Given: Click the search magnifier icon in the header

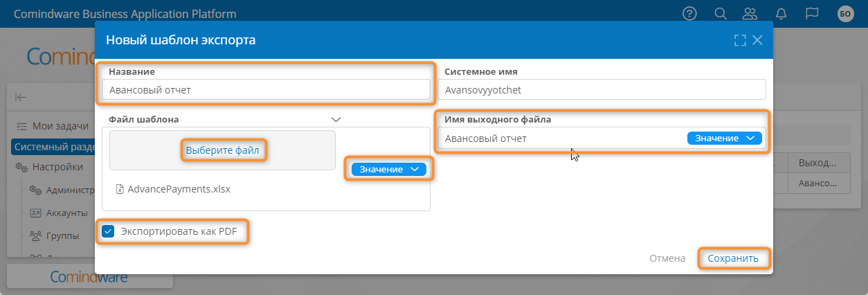Looking at the screenshot, I should [720, 13].
